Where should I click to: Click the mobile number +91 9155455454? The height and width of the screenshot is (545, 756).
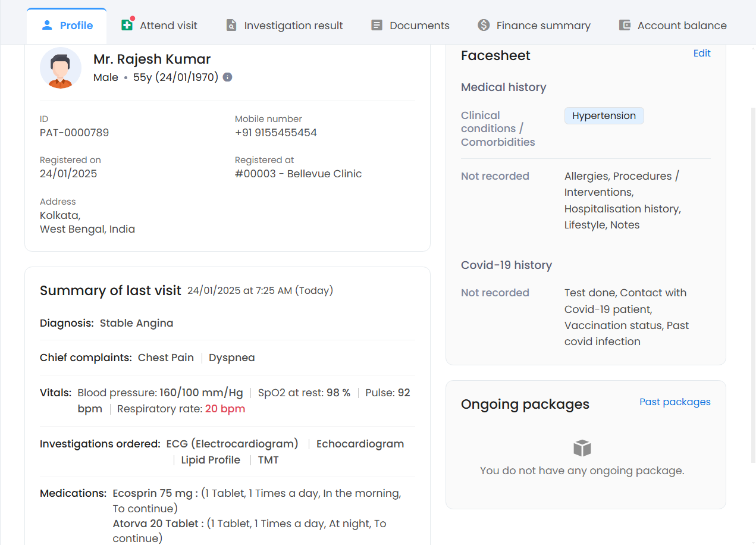tap(276, 133)
